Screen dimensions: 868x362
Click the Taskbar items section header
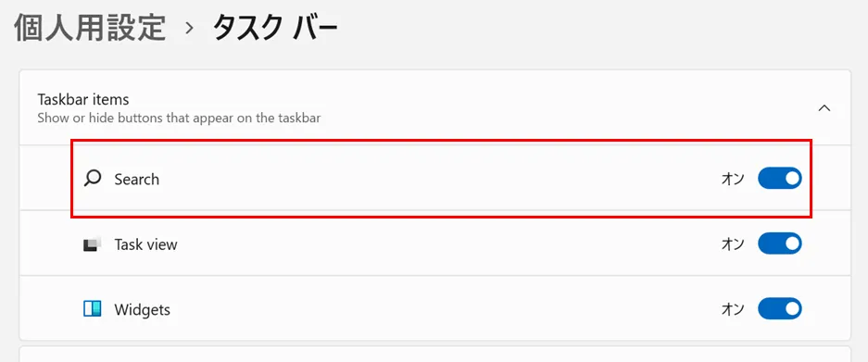click(x=434, y=108)
